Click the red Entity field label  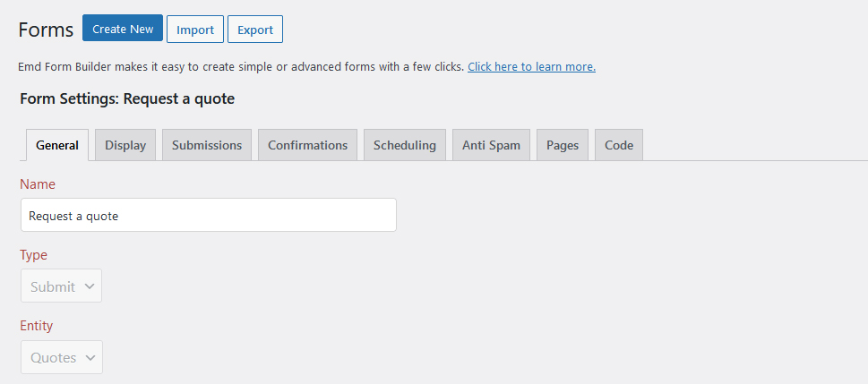37,326
